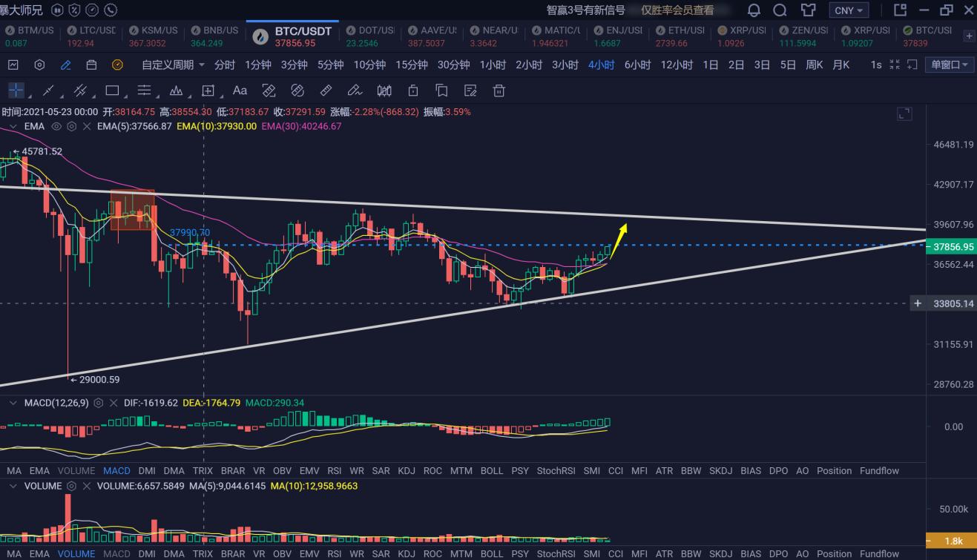Open the skin theme shirt icon
This screenshot has height=560, width=977.
tap(808, 10)
